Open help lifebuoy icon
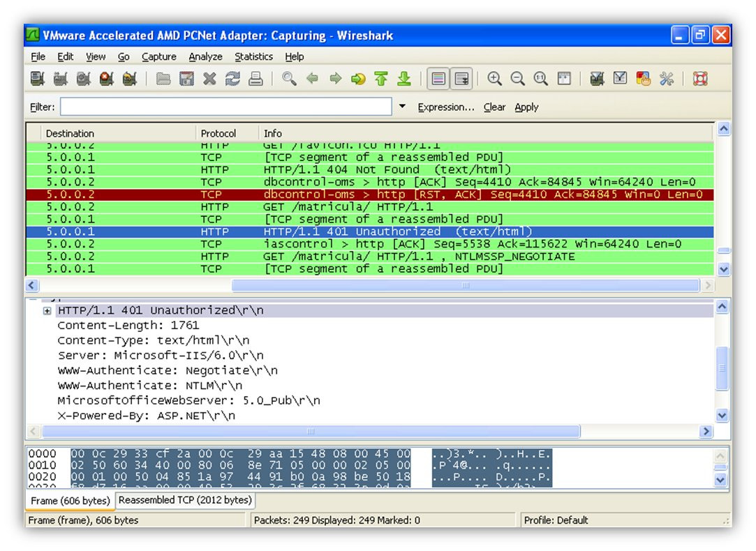The width and height of the screenshot is (756, 551). (x=700, y=79)
